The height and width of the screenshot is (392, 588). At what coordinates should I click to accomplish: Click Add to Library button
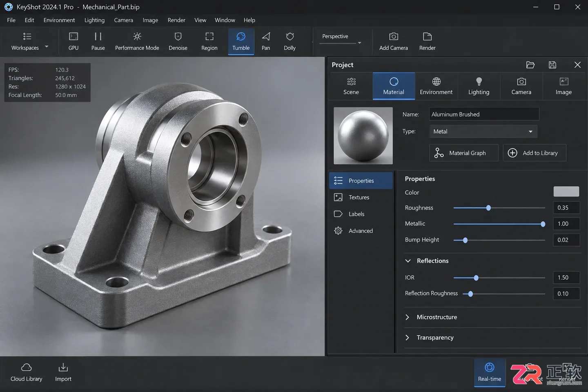(535, 153)
